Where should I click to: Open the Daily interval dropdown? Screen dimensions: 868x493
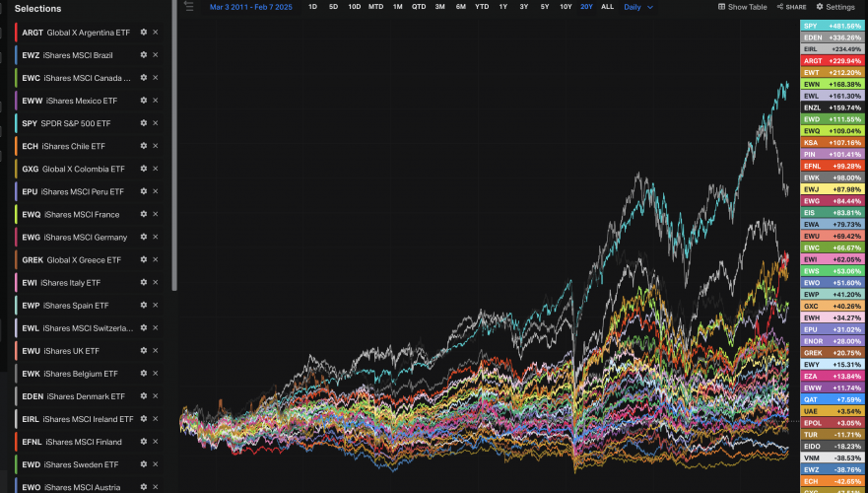[636, 7]
